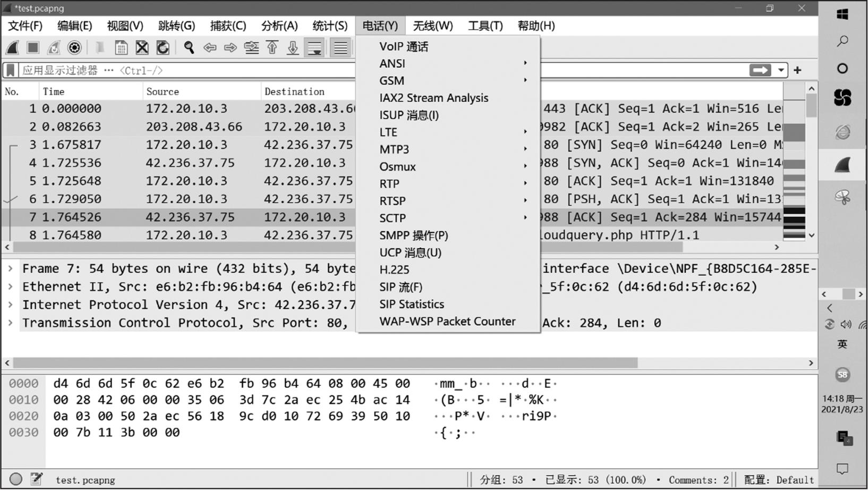The width and height of the screenshot is (868, 490).
Task: Expand the Ethernet II detail row
Action: pyautogui.click(x=10, y=287)
